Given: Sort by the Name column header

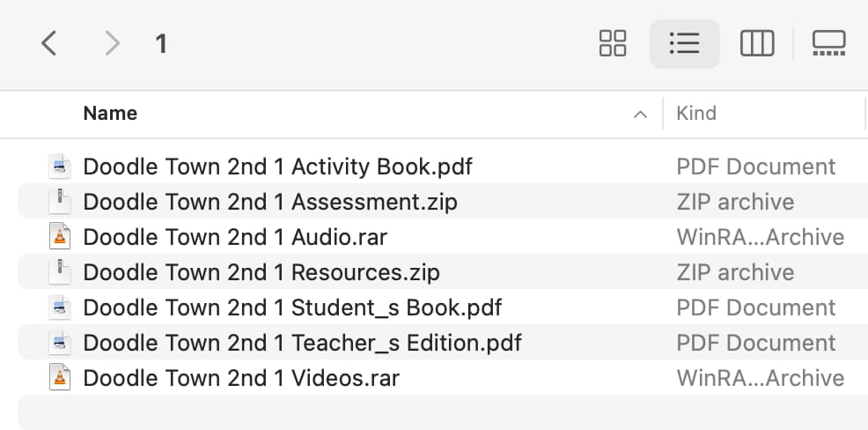Looking at the screenshot, I should pyautogui.click(x=110, y=113).
